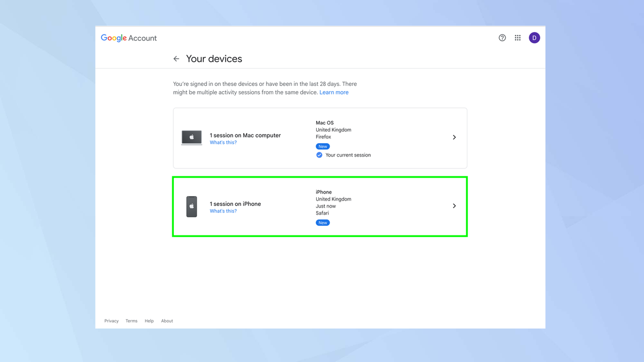Click the back arrow next to Your devices
The width and height of the screenshot is (644, 362).
pyautogui.click(x=176, y=58)
